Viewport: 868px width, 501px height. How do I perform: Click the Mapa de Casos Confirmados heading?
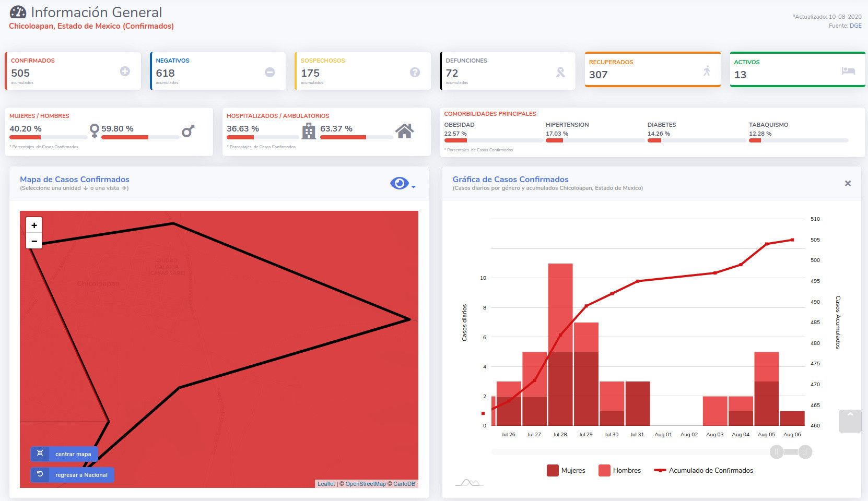(x=75, y=179)
